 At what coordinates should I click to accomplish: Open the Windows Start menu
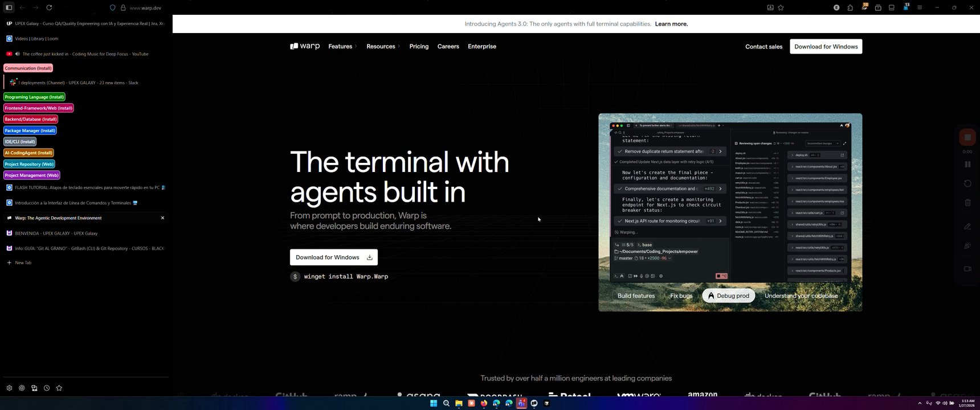pyautogui.click(x=434, y=403)
